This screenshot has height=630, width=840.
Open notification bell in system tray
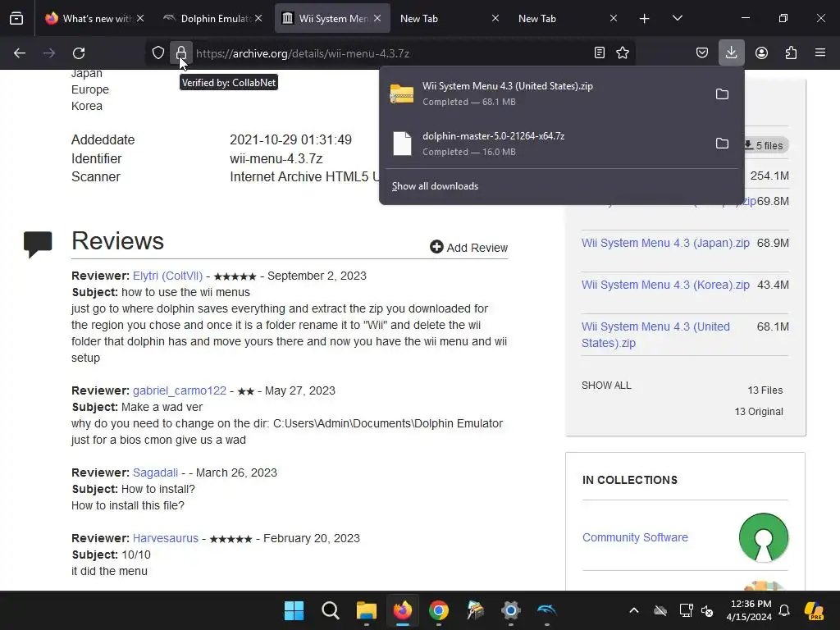(784, 610)
